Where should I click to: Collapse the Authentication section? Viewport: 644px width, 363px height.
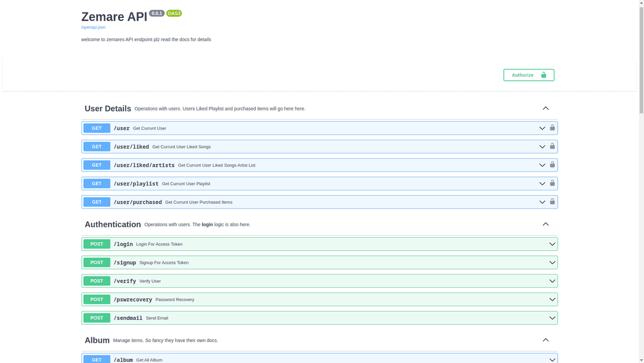tap(545, 224)
